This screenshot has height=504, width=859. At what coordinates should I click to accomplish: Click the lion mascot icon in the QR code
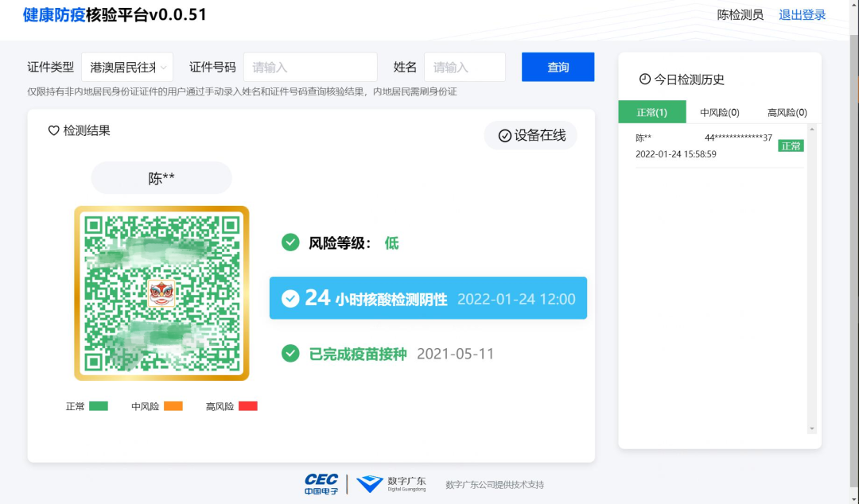[x=161, y=293]
